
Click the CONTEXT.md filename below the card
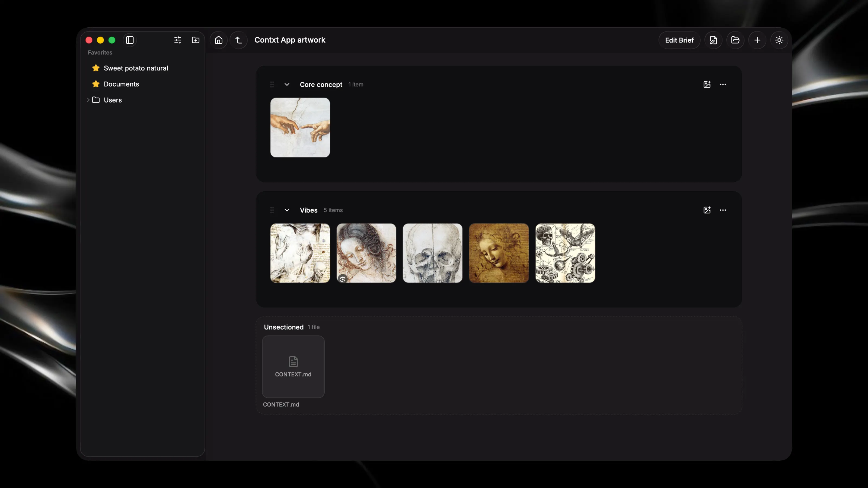tap(281, 404)
